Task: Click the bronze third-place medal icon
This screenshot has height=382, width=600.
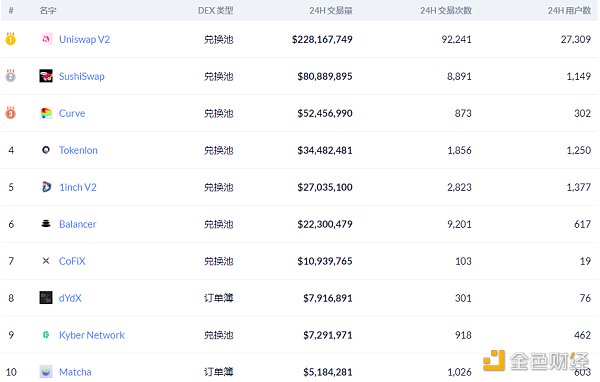Action: coord(11,113)
